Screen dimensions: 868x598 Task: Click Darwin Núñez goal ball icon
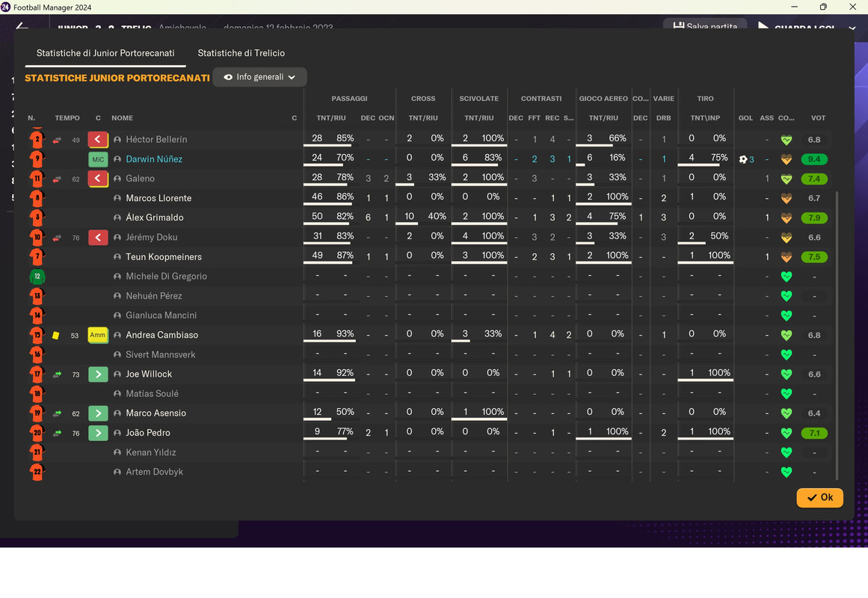pyautogui.click(x=743, y=159)
